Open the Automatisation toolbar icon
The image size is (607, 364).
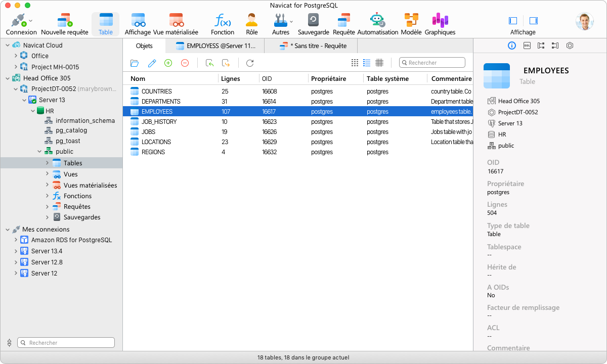pos(378,24)
